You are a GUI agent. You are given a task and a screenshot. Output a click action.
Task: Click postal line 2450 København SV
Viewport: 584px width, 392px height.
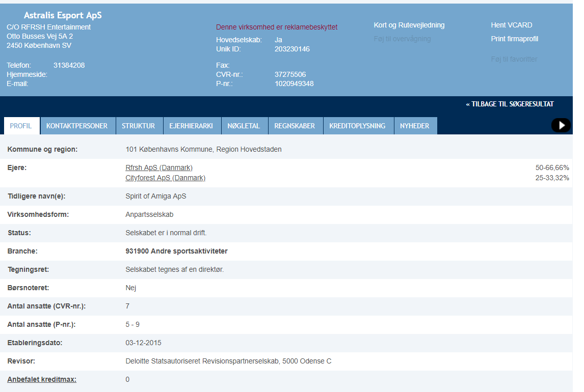point(39,45)
